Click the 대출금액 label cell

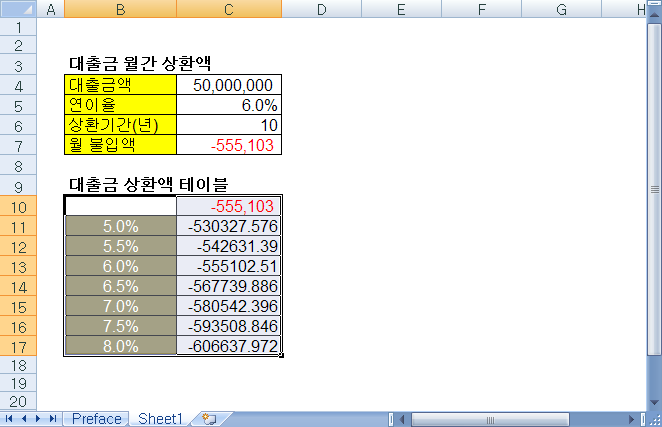pyautogui.click(x=120, y=85)
